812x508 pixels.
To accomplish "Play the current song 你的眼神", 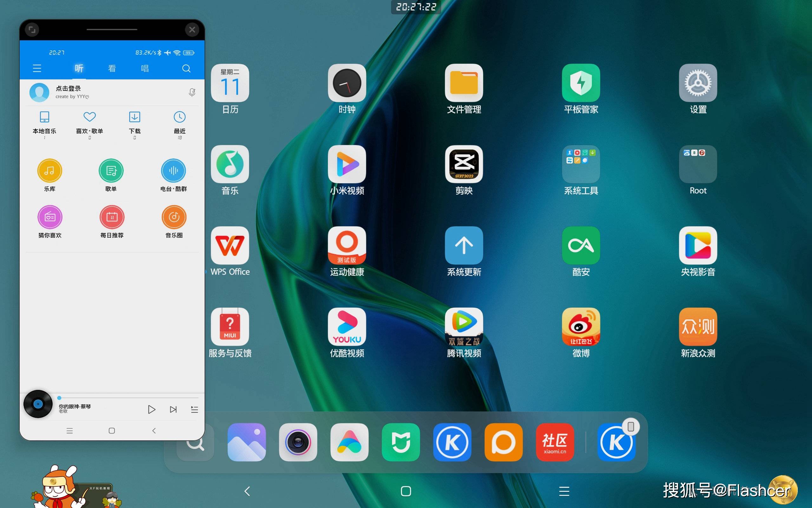I will click(x=151, y=409).
